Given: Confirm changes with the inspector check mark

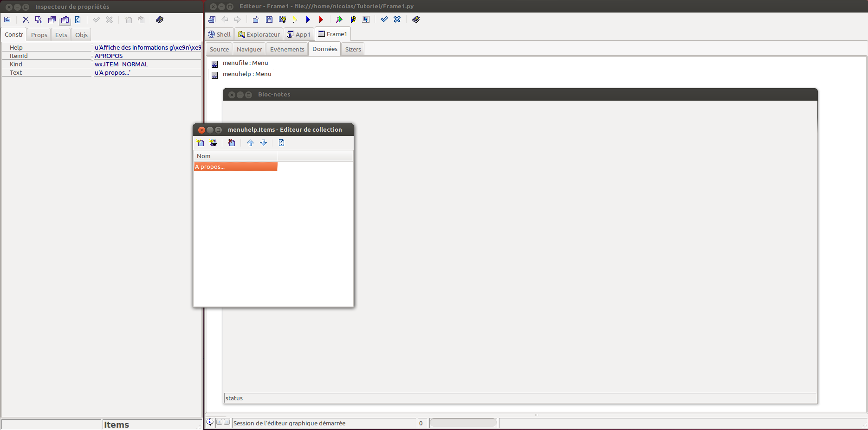Looking at the screenshot, I should tap(97, 19).
